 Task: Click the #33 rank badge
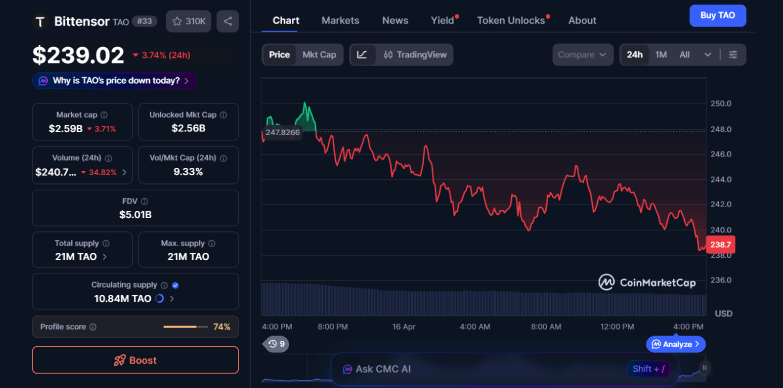pos(145,21)
